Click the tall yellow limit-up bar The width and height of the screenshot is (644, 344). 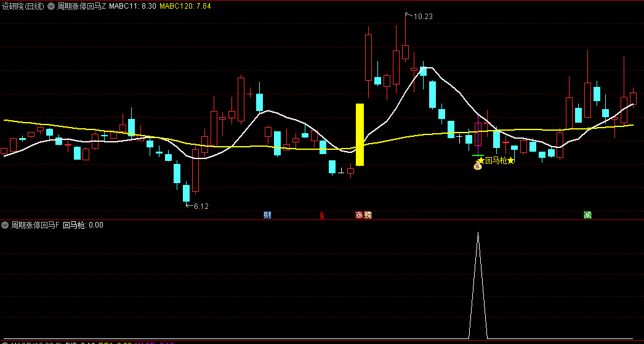360,134
